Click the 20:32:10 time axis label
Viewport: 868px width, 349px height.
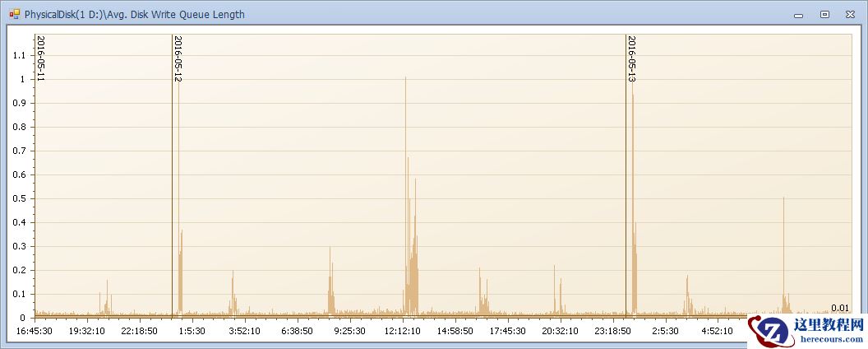tap(561, 331)
